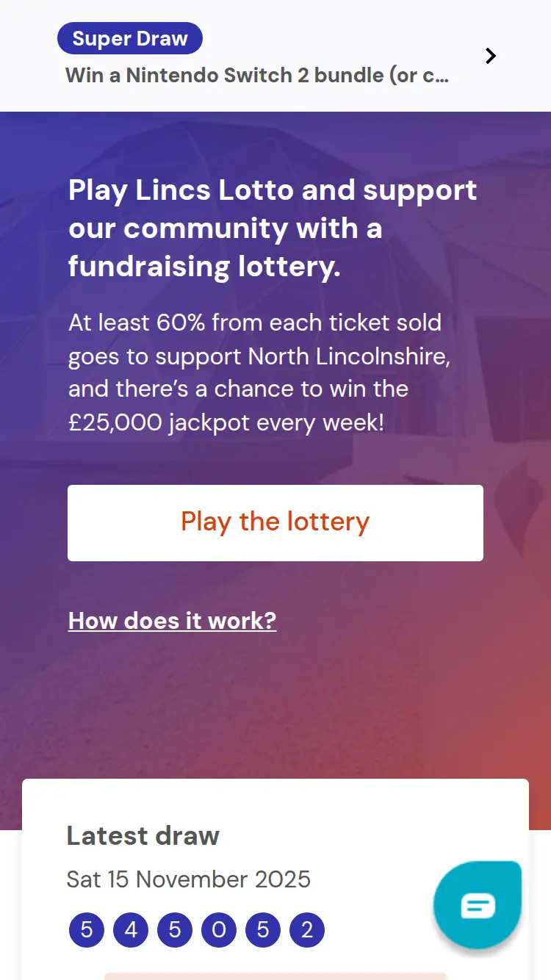Click the Latest draw heading
The height and width of the screenshot is (980, 551).
pyautogui.click(x=143, y=836)
